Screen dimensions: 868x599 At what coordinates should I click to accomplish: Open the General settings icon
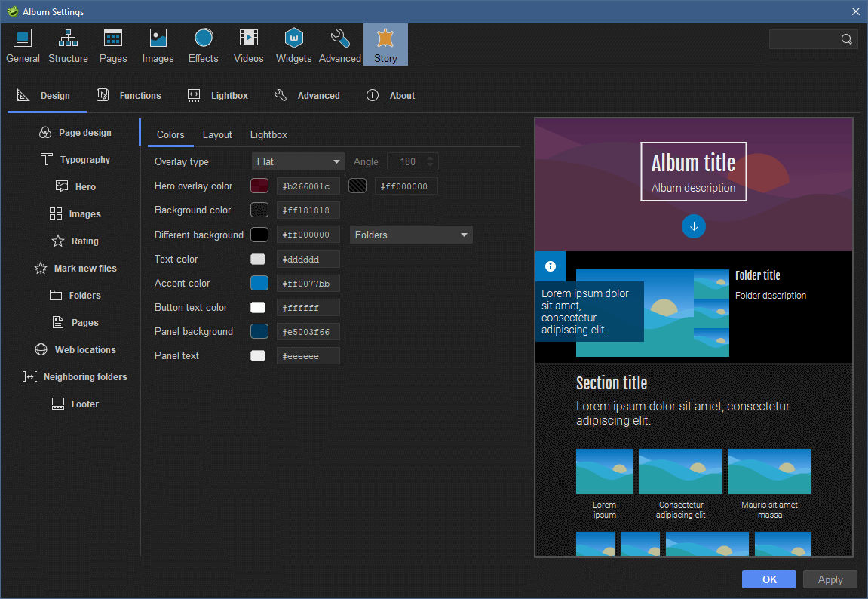[x=23, y=44]
